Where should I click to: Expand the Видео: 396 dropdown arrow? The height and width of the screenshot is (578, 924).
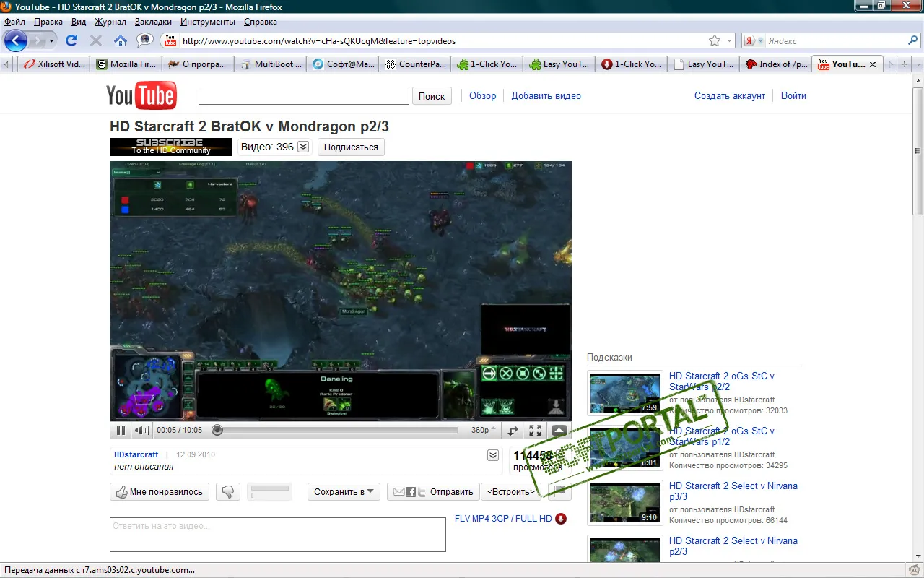pos(303,147)
